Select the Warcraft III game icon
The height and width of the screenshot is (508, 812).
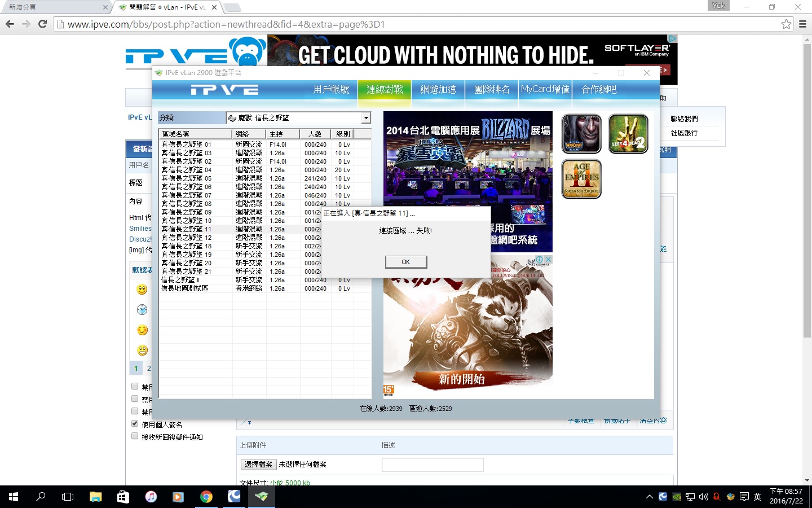point(581,134)
